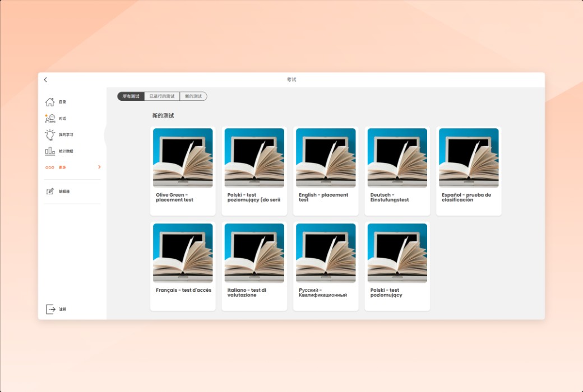This screenshot has height=392, width=583.
Task: Open the statistics bar chart icon
Action: tap(50, 151)
